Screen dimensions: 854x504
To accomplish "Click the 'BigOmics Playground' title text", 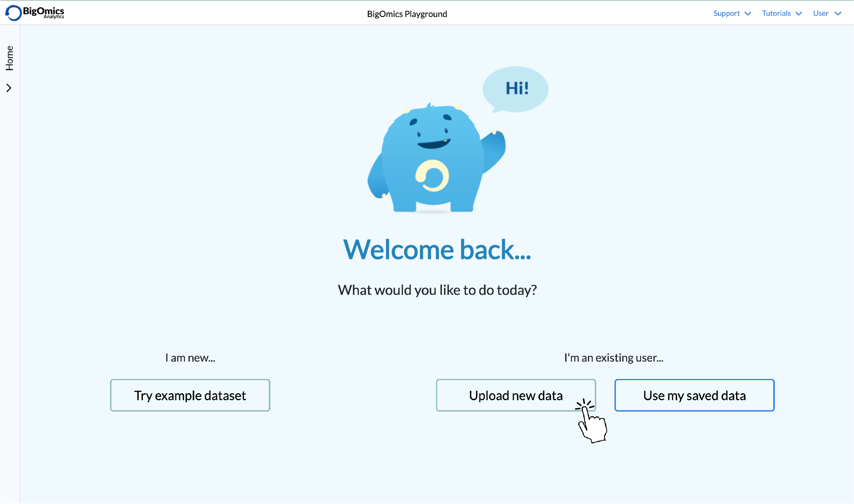I will click(x=407, y=14).
